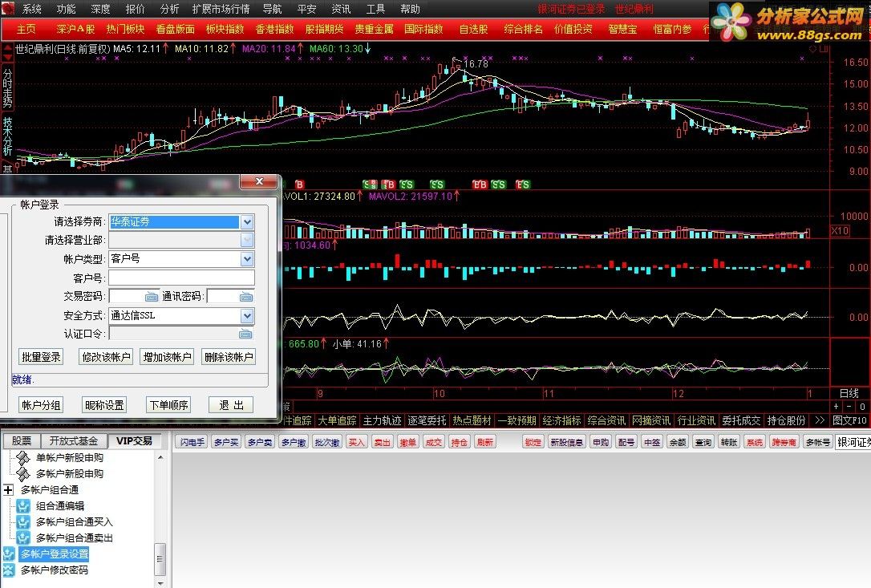871x588 pixels.
Task: Open the 功能 menu
Action: (66, 9)
